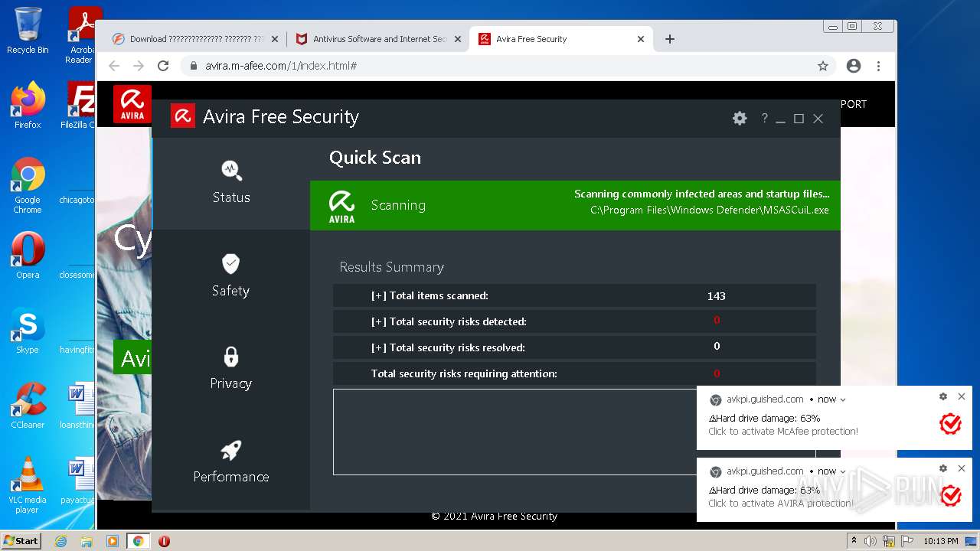Click the Avira help question mark
980x551 pixels.
pos(764,118)
